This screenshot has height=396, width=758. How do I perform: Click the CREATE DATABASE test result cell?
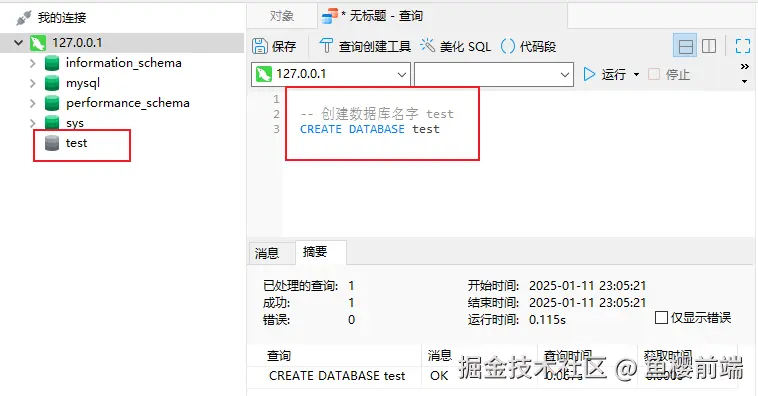[x=337, y=376]
